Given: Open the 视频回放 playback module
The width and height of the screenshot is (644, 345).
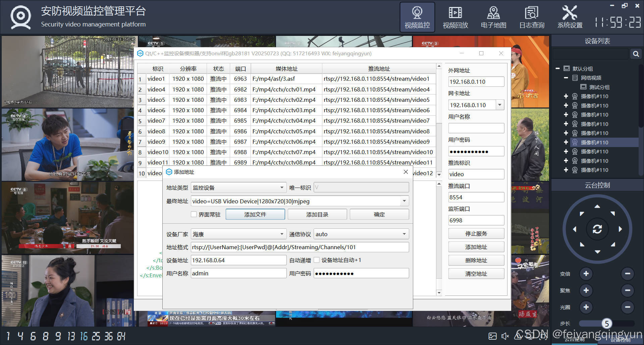Looking at the screenshot, I should point(455,17).
